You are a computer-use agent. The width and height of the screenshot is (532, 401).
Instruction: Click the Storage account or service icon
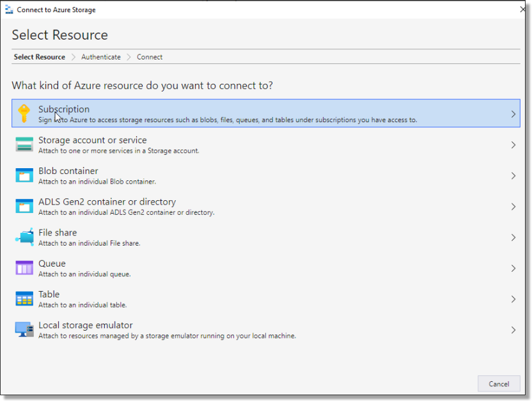pos(24,144)
